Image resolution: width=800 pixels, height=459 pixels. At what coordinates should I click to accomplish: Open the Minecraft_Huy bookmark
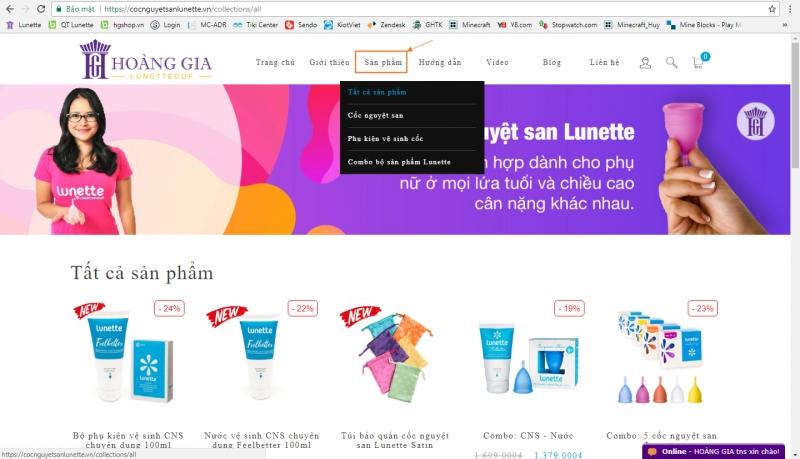pos(632,24)
